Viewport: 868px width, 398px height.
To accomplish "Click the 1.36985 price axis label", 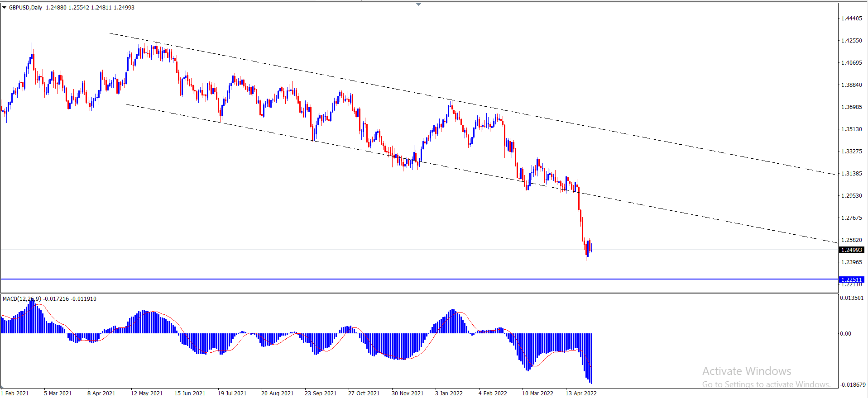I will [852, 107].
